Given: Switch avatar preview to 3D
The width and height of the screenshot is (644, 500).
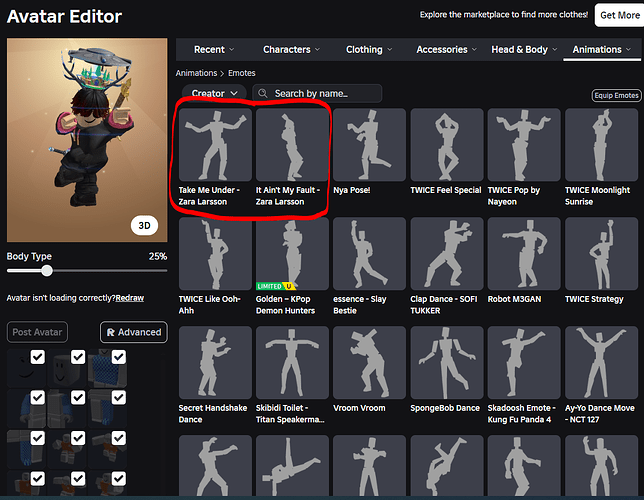Looking at the screenshot, I should point(144,226).
